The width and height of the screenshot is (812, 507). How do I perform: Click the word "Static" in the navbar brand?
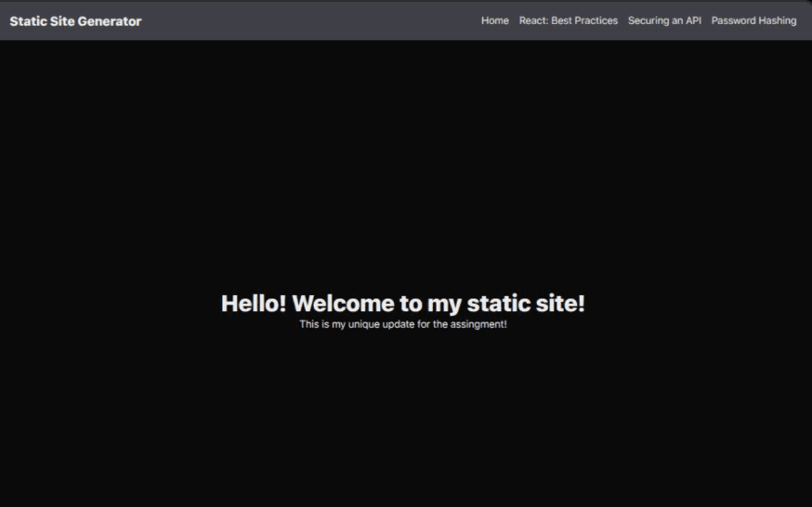point(26,21)
